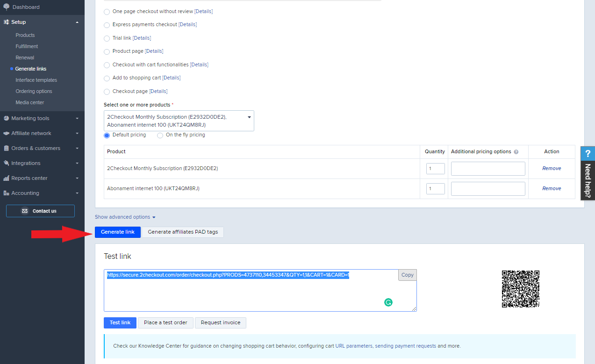
Task: Select Express payments checkout option
Action: [x=107, y=25]
